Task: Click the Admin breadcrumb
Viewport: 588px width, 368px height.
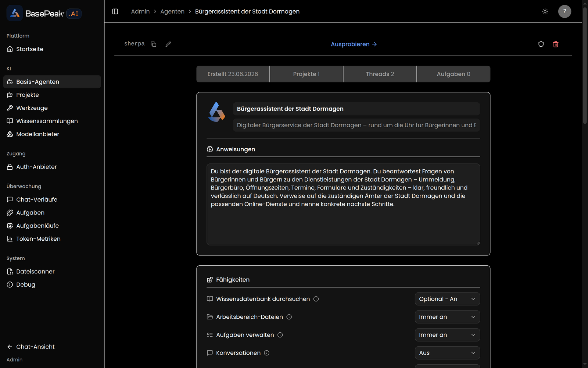Action: pyautogui.click(x=140, y=11)
